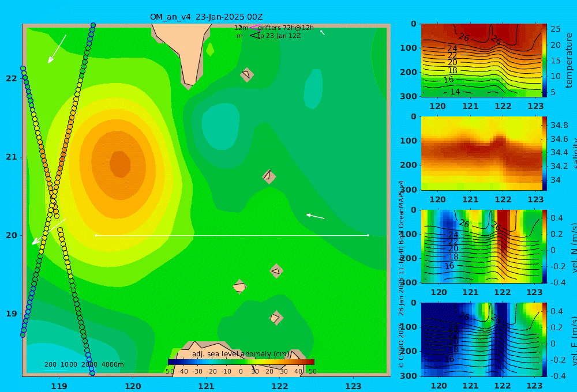Click the magenta drifter arrow legend symbol
The height and width of the screenshot is (392, 577).
click(x=255, y=28)
